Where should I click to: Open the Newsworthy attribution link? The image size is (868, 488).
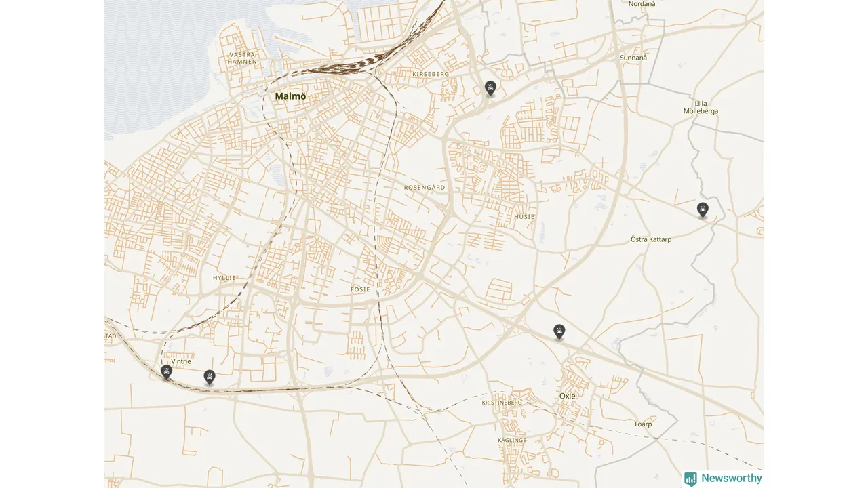(723, 479)
